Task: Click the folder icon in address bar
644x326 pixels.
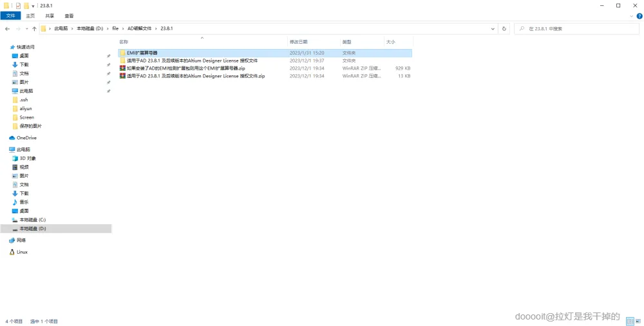Action: tap(44, 28)
